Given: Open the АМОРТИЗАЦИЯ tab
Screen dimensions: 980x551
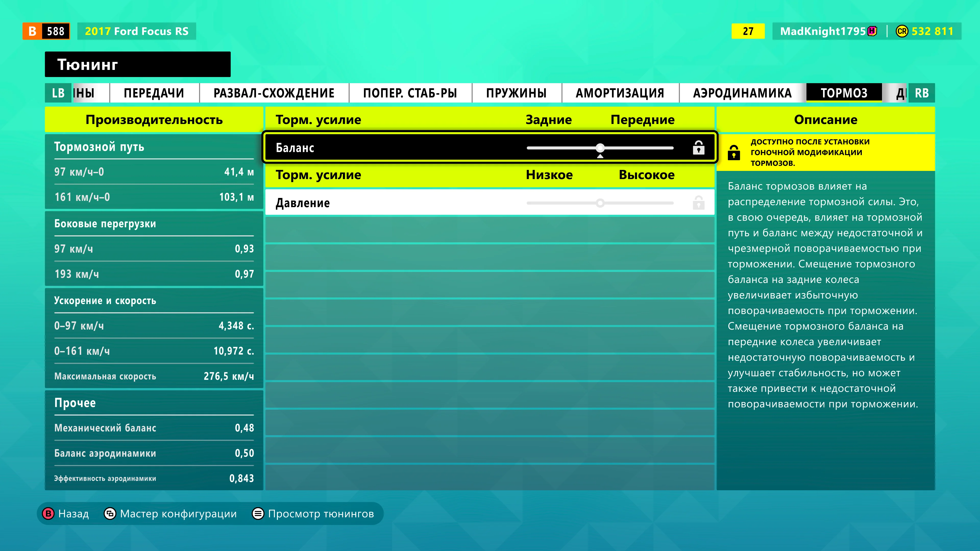Looking at the screenshot, I should pos(620,93).
